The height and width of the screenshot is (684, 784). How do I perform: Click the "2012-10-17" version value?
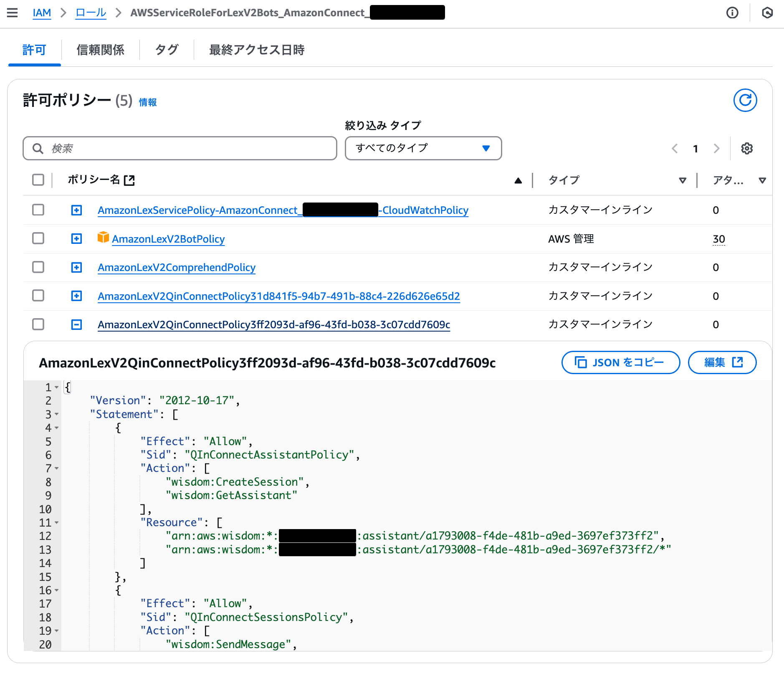pos(197,400)
